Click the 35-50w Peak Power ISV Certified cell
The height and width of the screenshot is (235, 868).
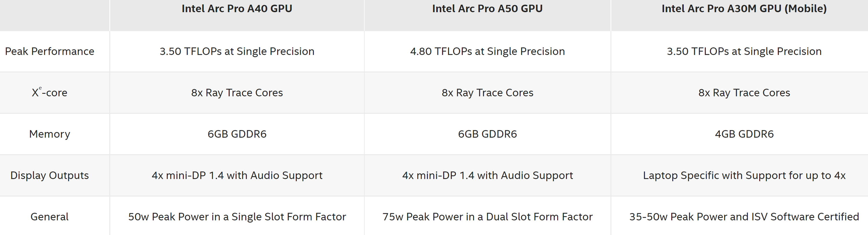tap(744, 216)
